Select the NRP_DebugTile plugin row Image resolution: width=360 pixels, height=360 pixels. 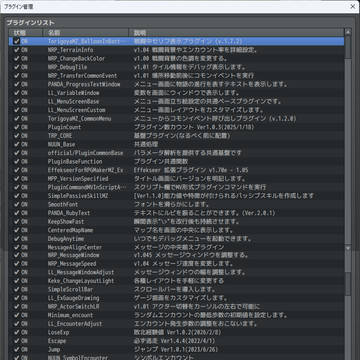point(177,67)
